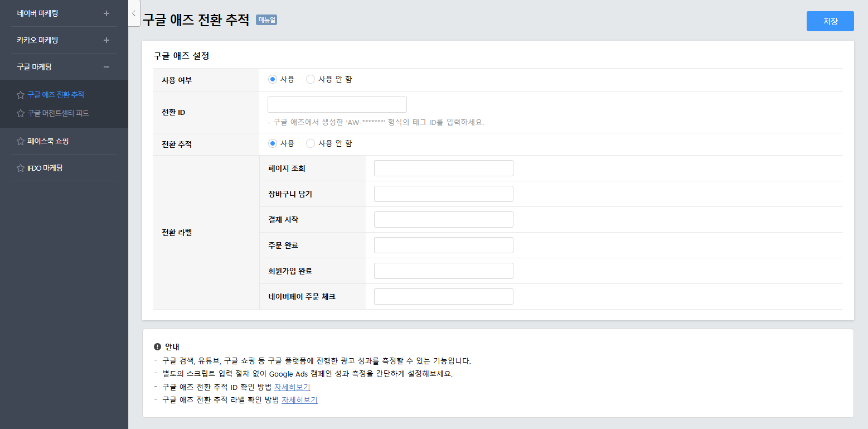The image size is (868, 429).
Task: Expand 네이버 마케팅 with plus icon
Action: point(106,13)
